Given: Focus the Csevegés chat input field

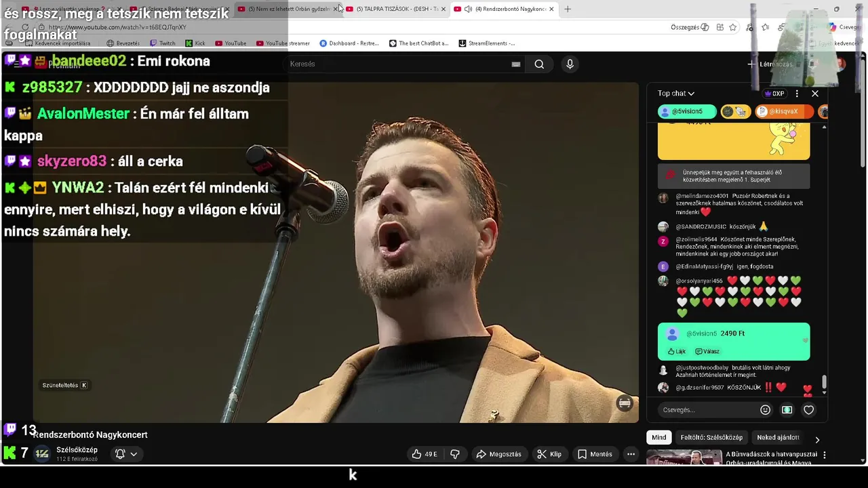Looking at the screenshot, I should 707,410.
